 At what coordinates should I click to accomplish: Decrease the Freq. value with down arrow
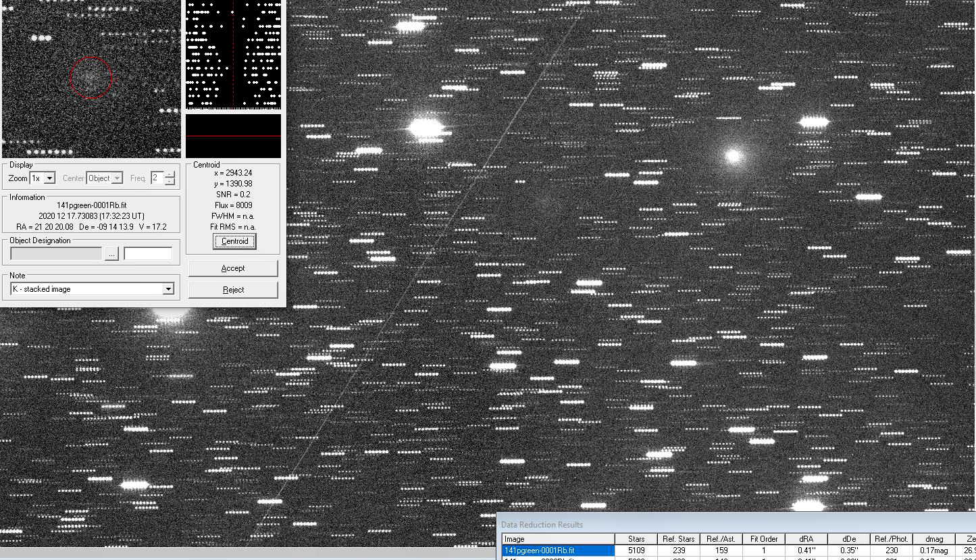pos(170,182)
